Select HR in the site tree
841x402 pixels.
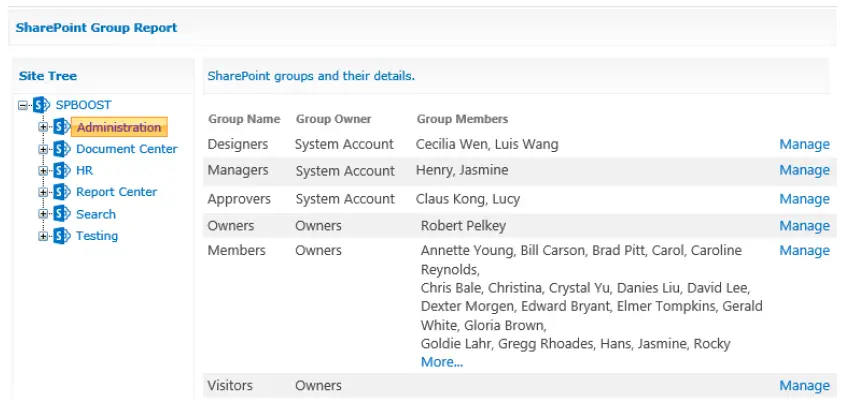[x=84, y=171]
